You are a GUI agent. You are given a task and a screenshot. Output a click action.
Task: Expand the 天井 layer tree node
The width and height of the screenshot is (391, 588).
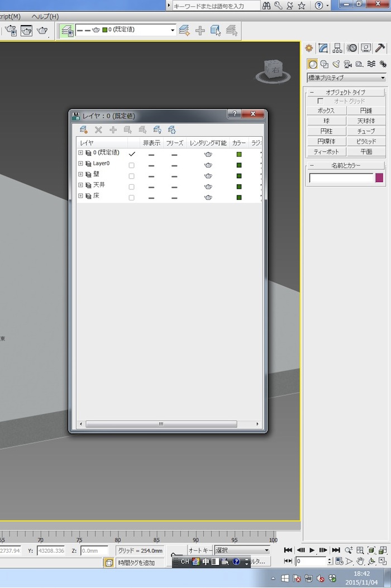point(80,185)
